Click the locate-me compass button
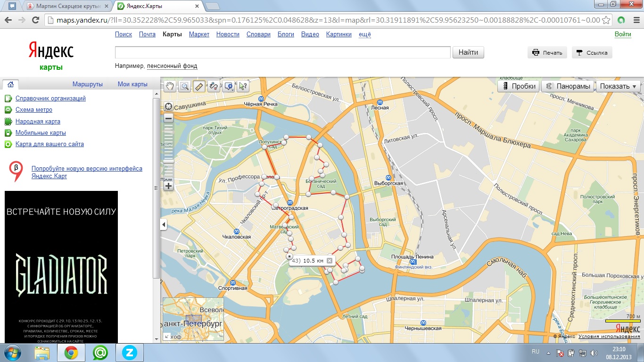This screenshot has width=644, height=362. pyautogui.click(x=168, y=106)
